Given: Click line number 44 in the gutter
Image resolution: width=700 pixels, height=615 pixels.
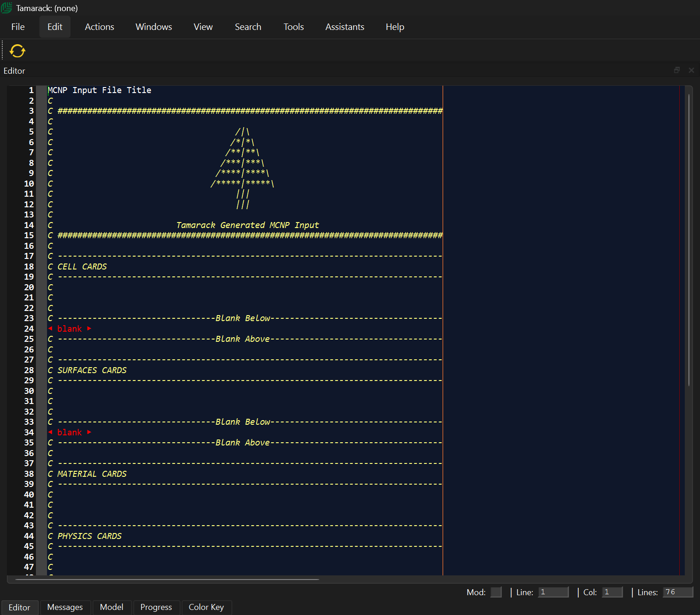Looking at the screenshot, I should coord(29,536).
